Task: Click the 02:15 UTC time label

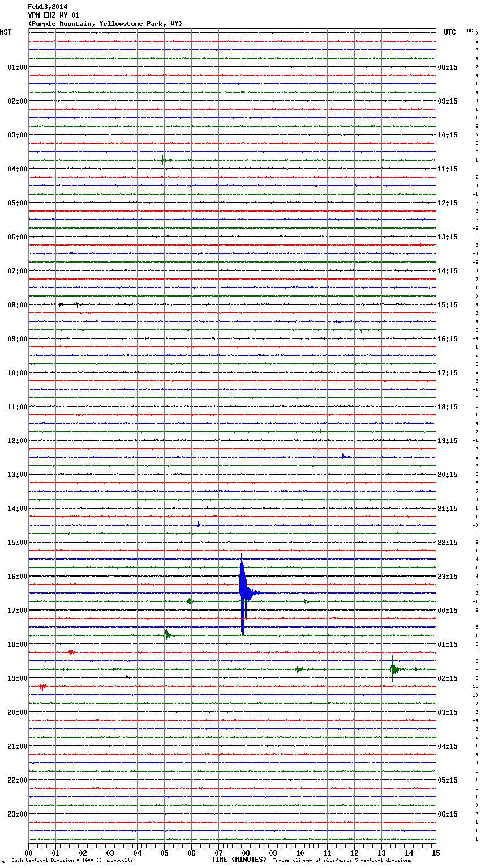Action: click(x=448, y=678)
